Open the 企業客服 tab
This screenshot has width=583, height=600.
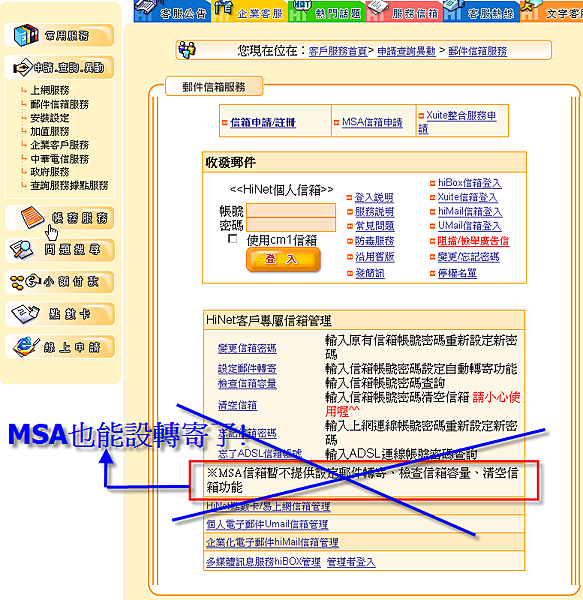(x=249, y=11)
